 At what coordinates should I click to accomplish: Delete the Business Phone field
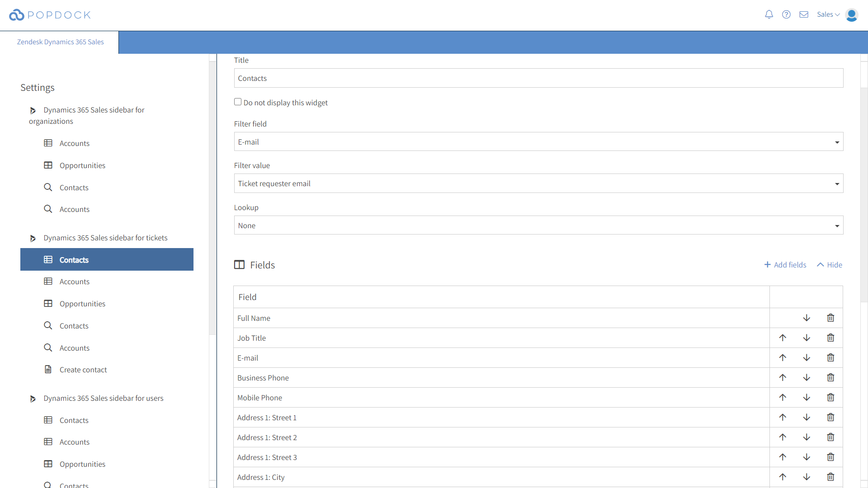[x=830, y=378]
